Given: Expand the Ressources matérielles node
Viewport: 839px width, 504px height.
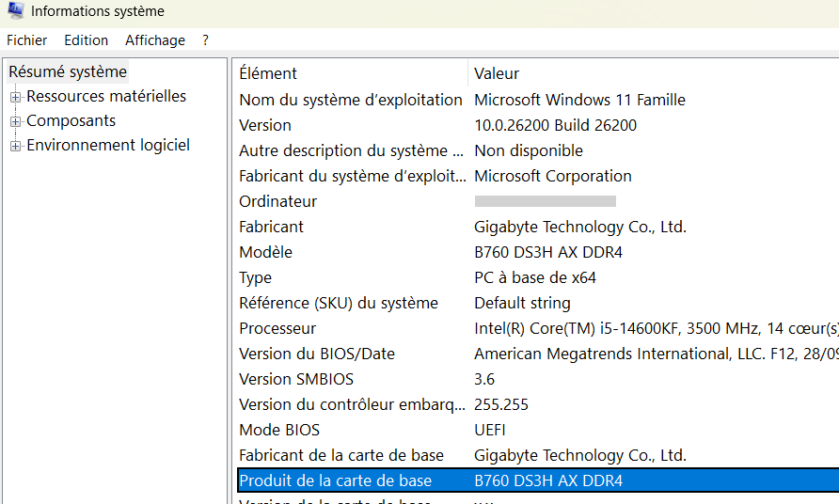Looking at the screenshot, I should tap(15, 97).
